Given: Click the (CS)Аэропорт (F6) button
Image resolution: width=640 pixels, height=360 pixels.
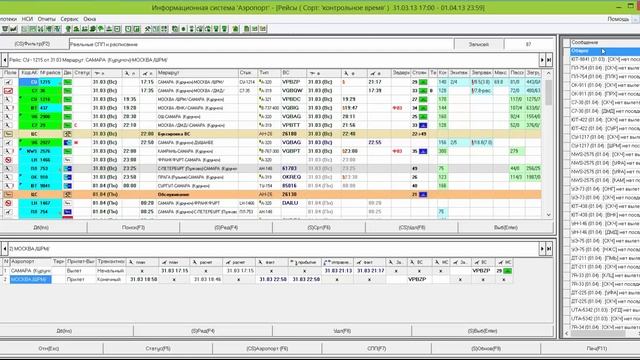Looking at the screenshot, I should tap(267, 349).
